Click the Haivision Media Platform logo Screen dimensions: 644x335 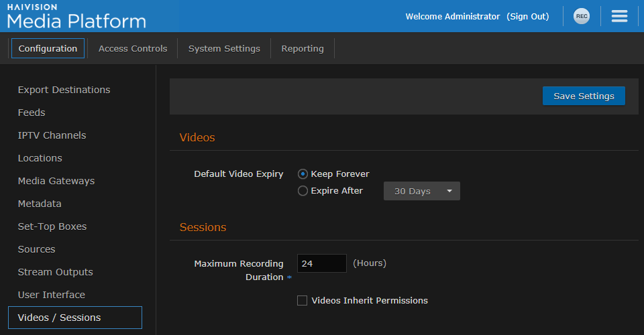coord(76,16)
